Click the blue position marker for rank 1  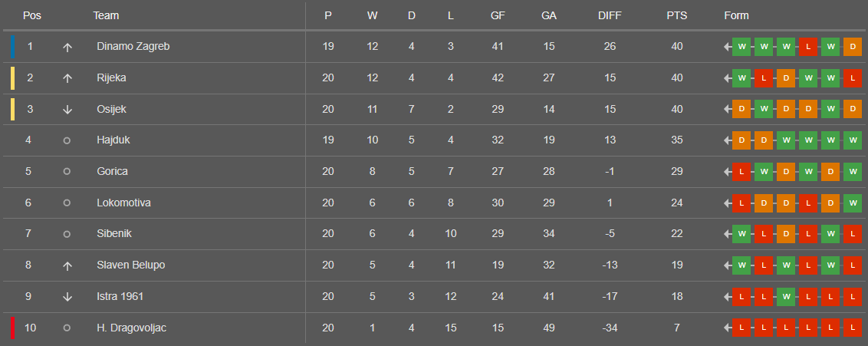coord(13,46)
